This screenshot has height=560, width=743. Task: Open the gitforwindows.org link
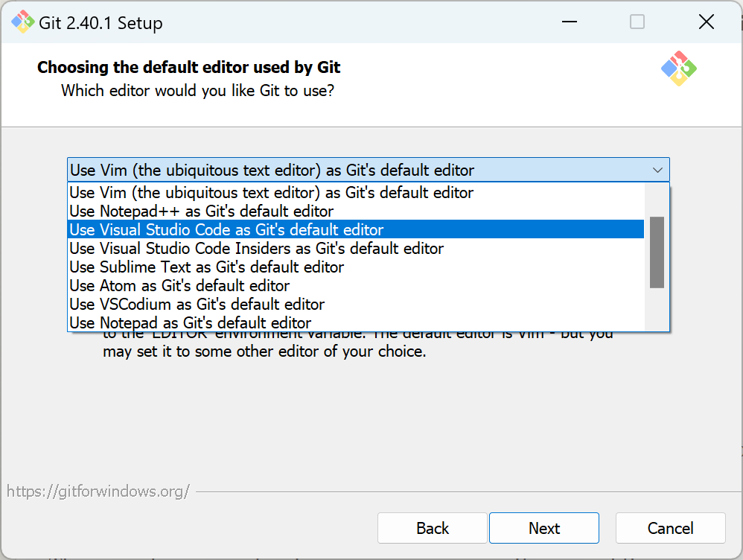coord(98,491)
